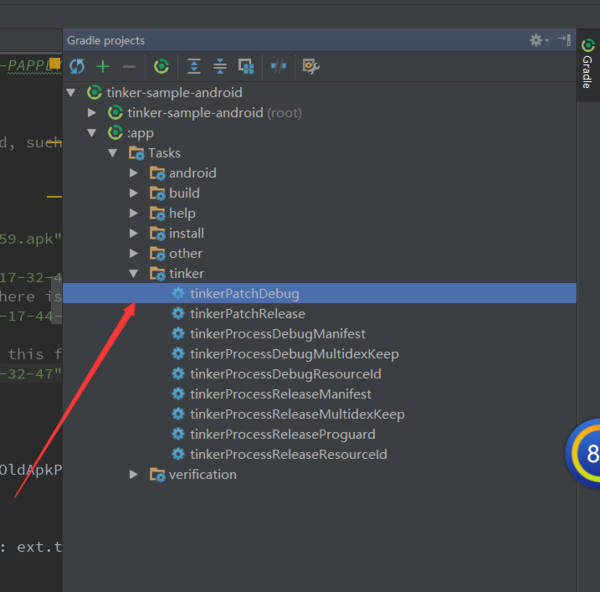Click the Gradle projects panel title
Image resolution: width=600 pixels, height=592 pixels.
pyautogui.click(x=106, y=41)
